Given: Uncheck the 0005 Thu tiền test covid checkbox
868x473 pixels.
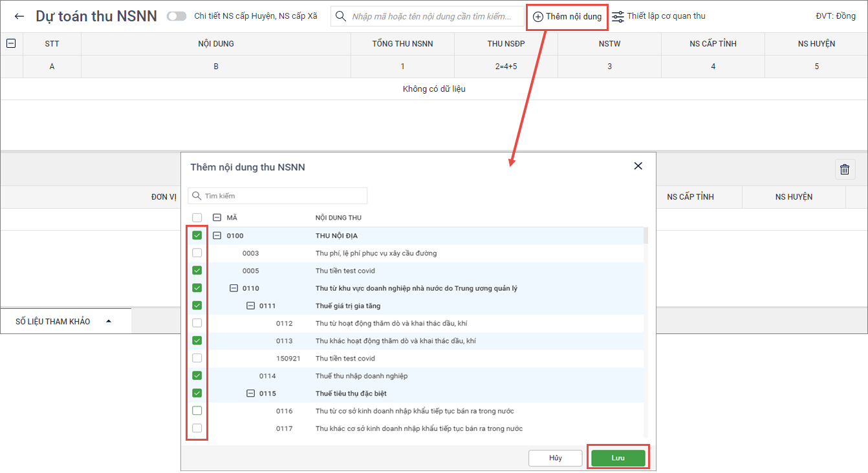Looking at the screenshot, I should pos(197,271).
